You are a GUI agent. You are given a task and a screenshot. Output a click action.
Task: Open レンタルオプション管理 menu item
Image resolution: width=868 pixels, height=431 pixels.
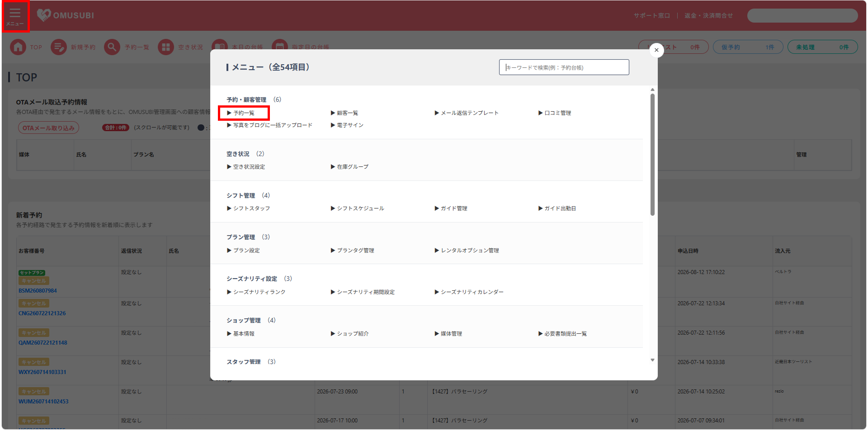pos(467,251)
